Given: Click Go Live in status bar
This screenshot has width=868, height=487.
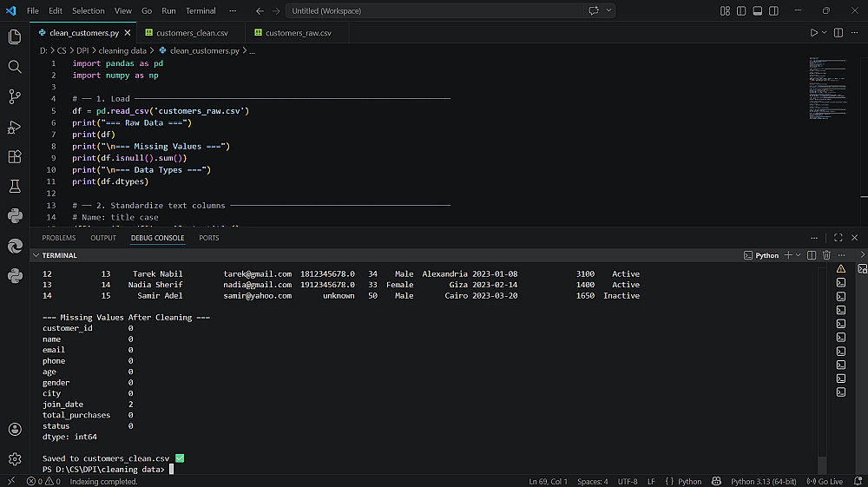Looking at the screenshot, I should 825,481.
